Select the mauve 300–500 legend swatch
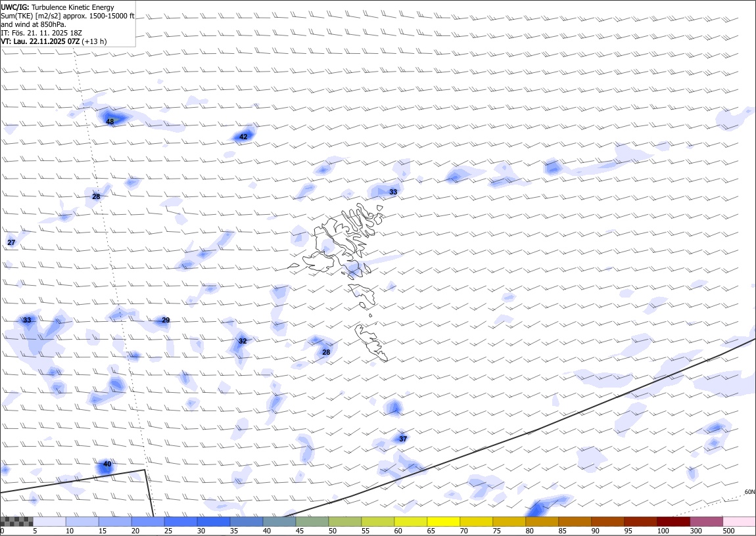The image size is (756, 536). point(707,522)
